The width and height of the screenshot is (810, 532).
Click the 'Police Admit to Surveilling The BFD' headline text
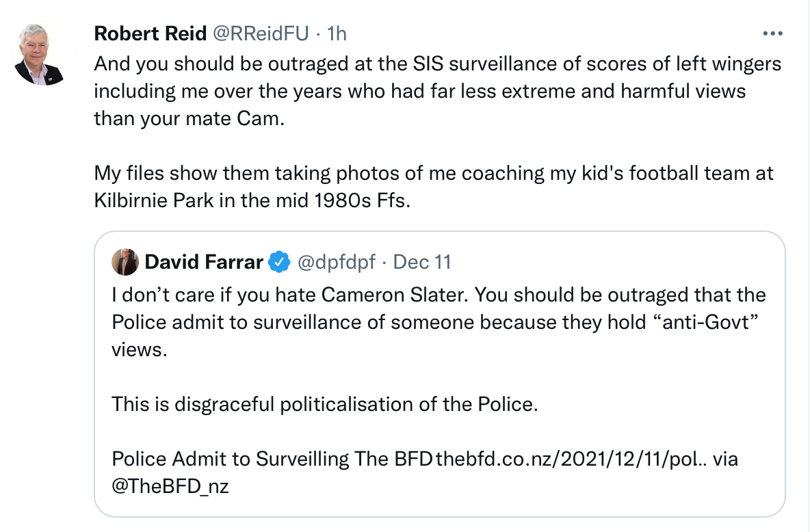tap(272, 460)
